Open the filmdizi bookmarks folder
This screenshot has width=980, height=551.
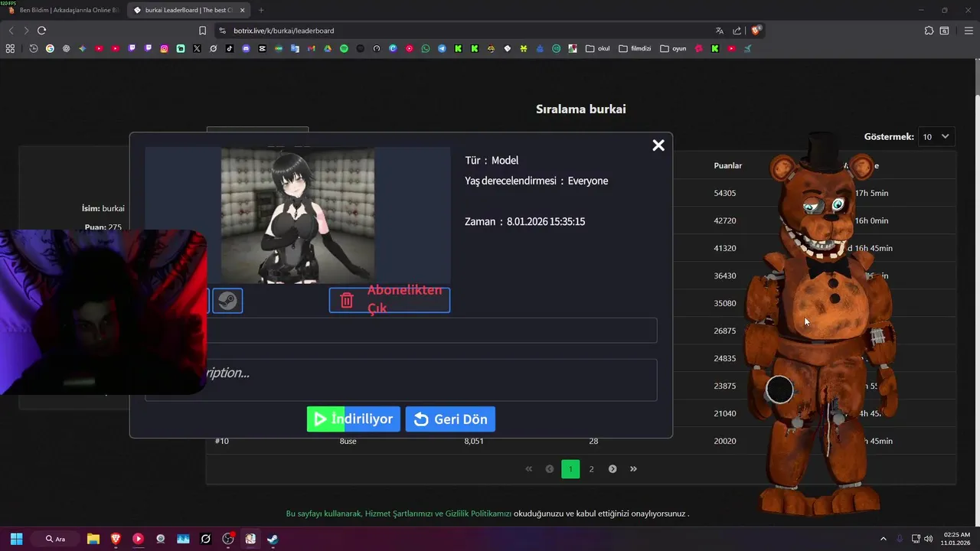coord(635,48)
